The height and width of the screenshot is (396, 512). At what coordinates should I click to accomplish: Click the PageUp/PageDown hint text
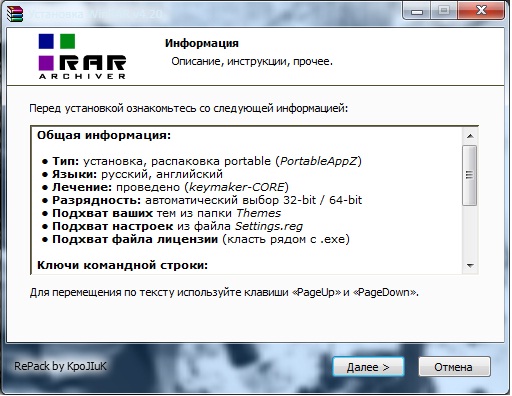(x=224, y=293)
